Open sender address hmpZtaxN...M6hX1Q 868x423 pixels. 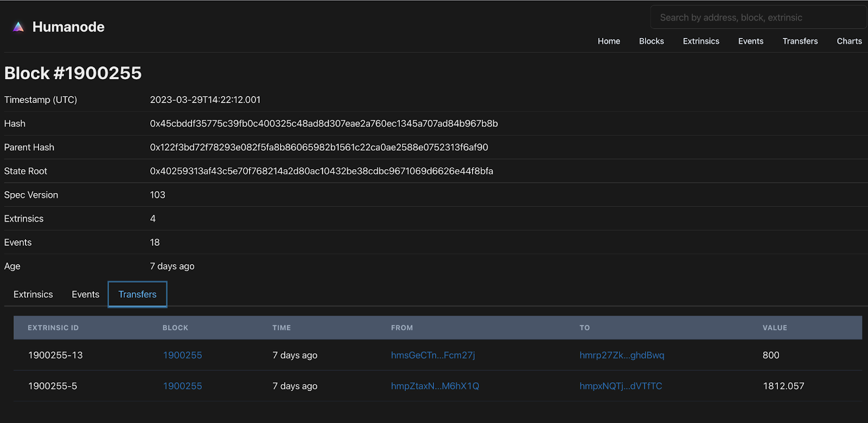pyautogui.click(x=435, y=386)
